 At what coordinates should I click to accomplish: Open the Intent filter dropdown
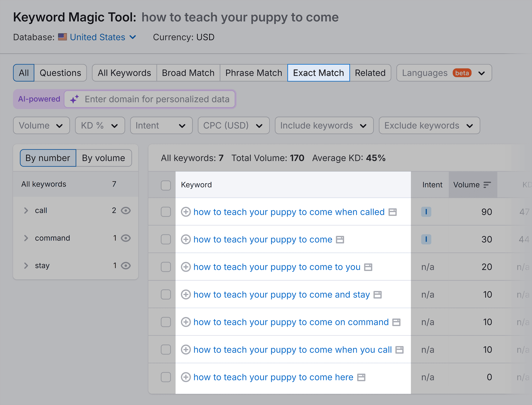[161, 125]
